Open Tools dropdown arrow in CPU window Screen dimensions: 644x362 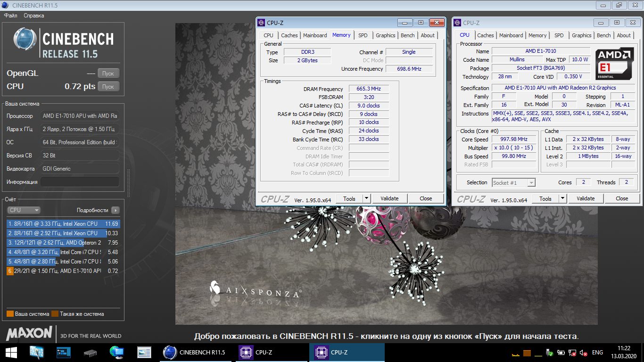563,198
